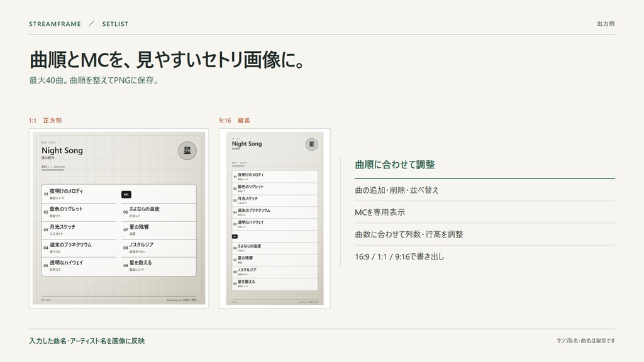Click song 09 星を数える in vertical preview
The width and height of the screenshot is (644, 362).
[275, 283]
